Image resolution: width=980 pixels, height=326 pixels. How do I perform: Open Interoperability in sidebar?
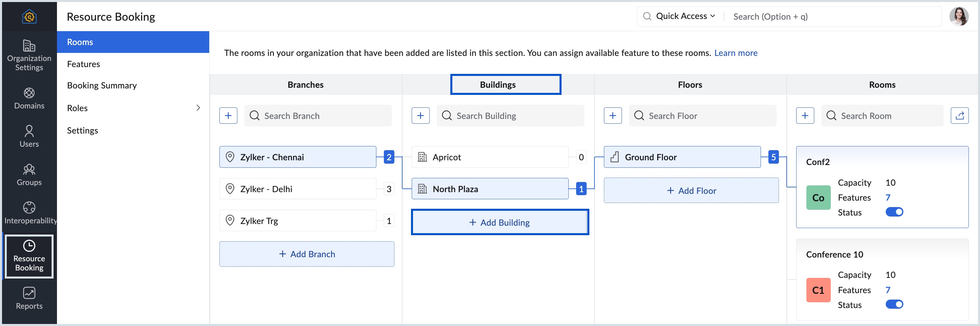pos(29,213)
